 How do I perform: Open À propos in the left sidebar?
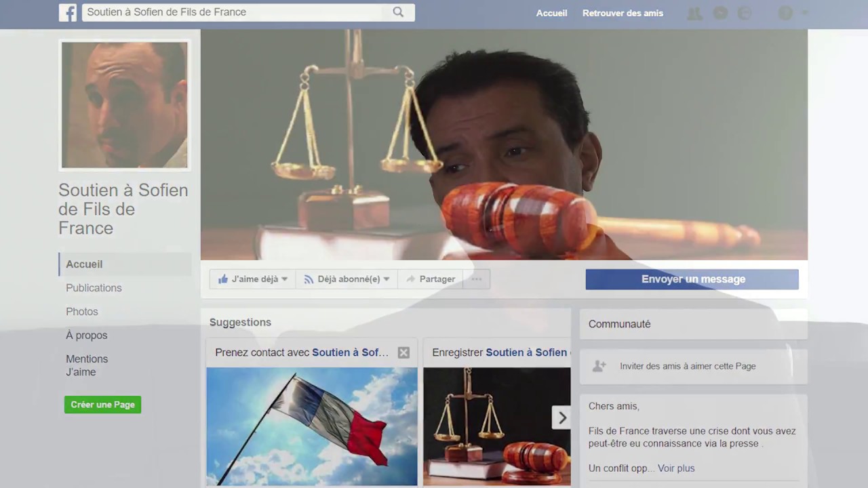click(87, 335)
